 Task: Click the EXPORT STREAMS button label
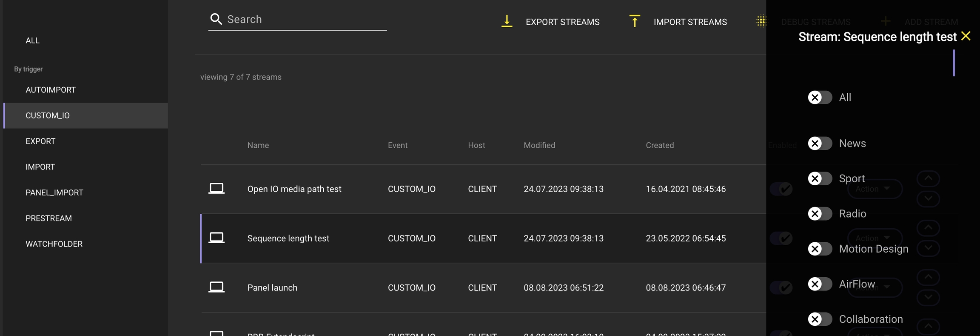[x=562, y=22]
